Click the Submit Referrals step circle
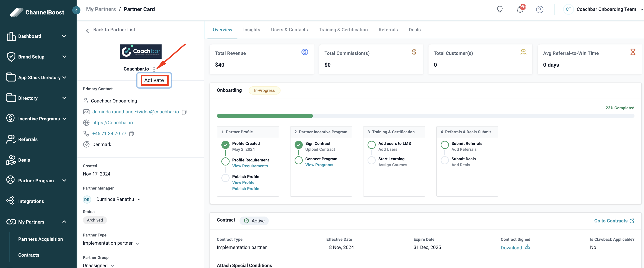This screenshot has width=644, height=268. 445,145
